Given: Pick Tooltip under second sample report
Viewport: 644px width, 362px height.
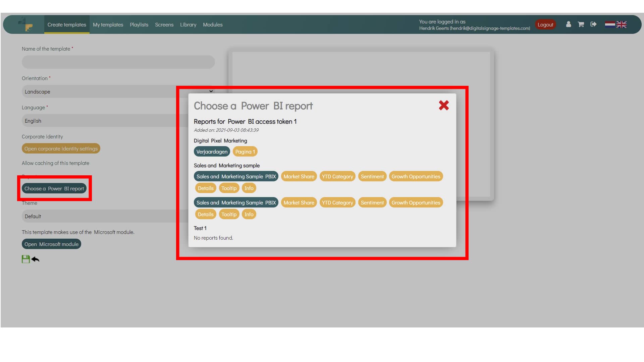Looking at the screenshot, I should pyautogui.click(x=229, y=214).
